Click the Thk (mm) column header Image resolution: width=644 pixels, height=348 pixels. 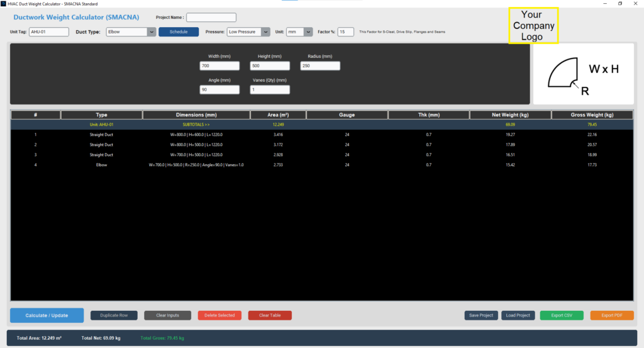point(429,115)
